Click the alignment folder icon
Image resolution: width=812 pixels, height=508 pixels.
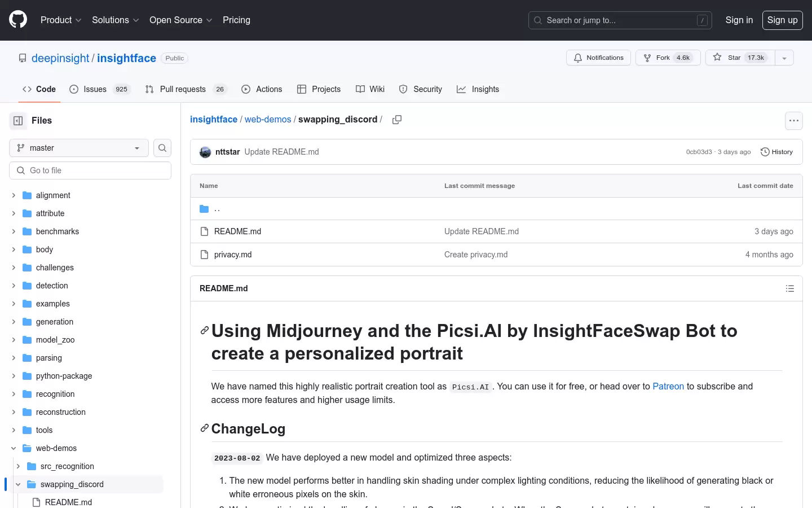click(27, 195)
